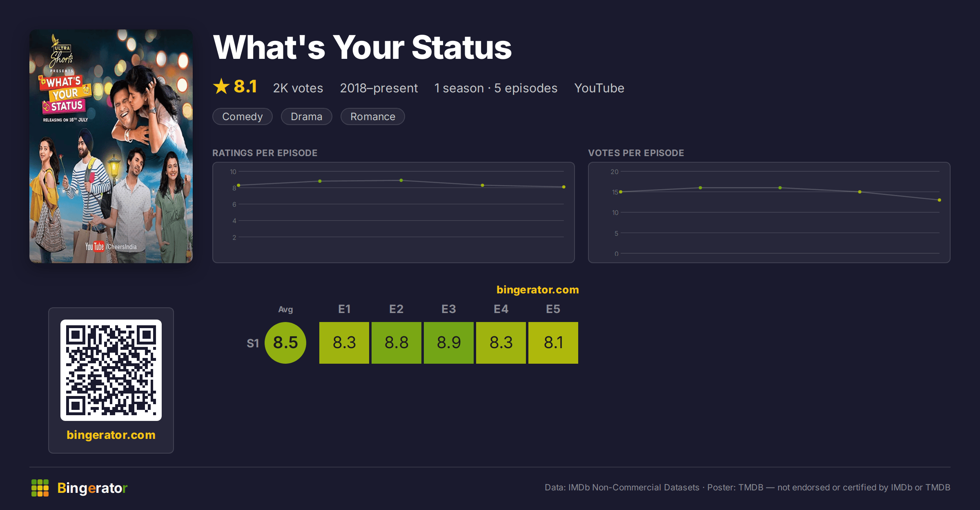980x510 pixels.
Task: Click the third point in ratings chart
Action: 401,180
